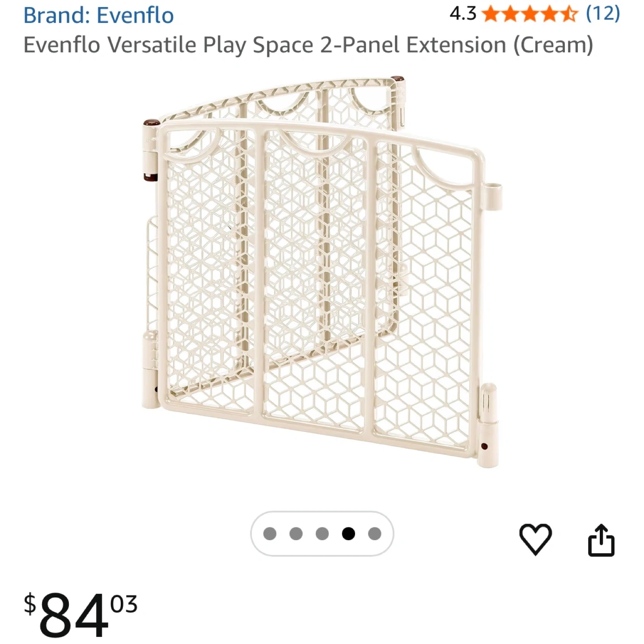Open the Brand: Evenflo link
The image size is (644, 644).
coord(98,15)
